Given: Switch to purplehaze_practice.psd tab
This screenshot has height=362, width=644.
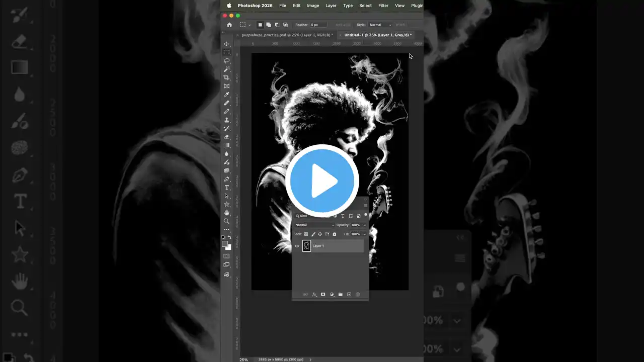Looking at the screenshot, I should 286,35.
